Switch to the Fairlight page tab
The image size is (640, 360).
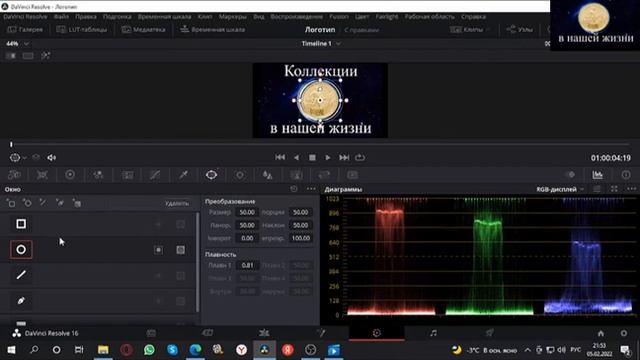(433, 333)
